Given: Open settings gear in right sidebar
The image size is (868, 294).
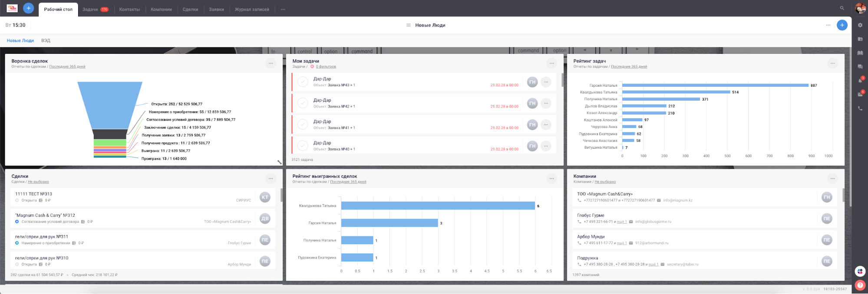Looking at the screenshot, I should (x=860, y=25).
